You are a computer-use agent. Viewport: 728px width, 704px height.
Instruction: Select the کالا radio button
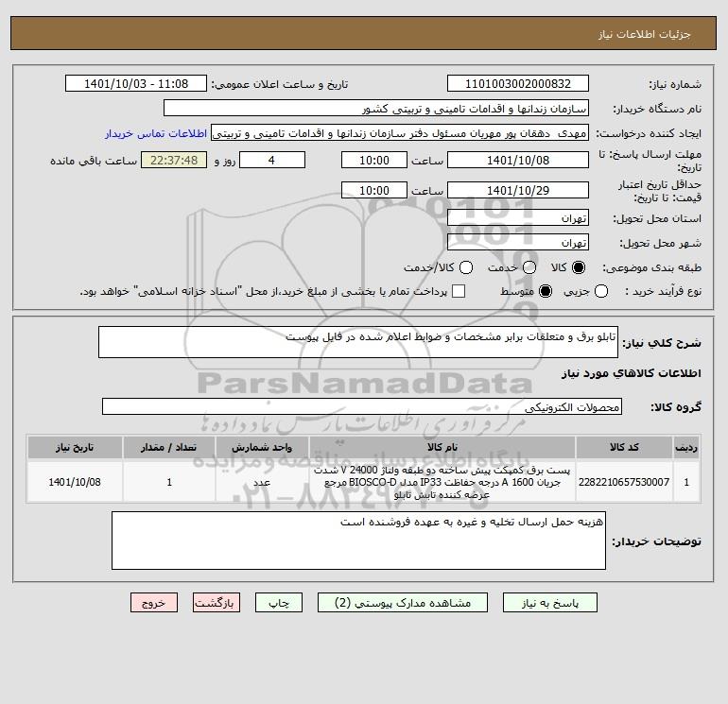[x=579, y=267]
